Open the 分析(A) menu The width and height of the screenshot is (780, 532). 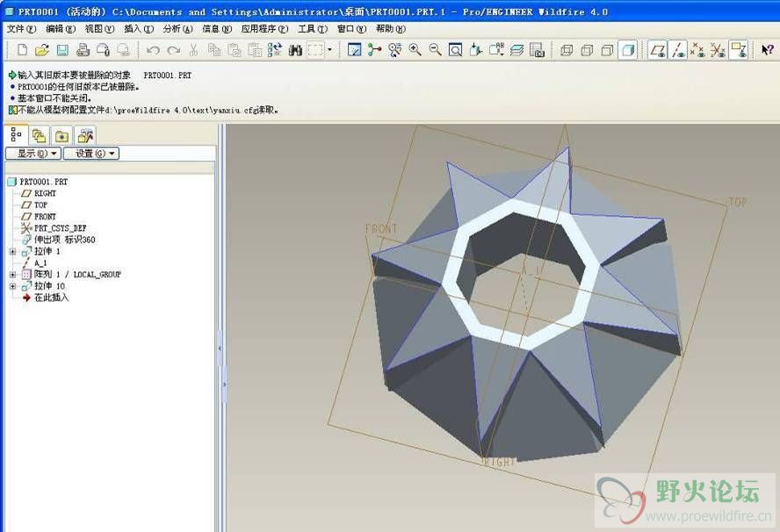tap(177, 29)
